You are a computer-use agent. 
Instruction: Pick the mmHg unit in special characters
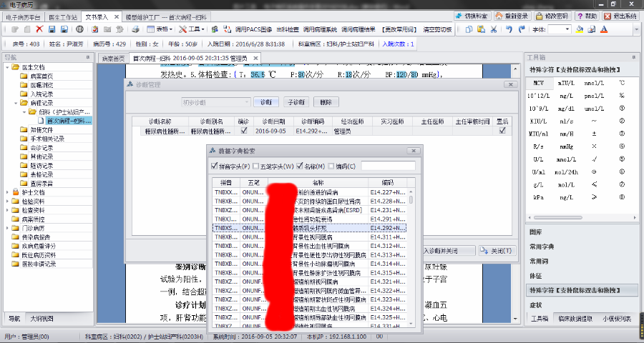tap(566, 146)
